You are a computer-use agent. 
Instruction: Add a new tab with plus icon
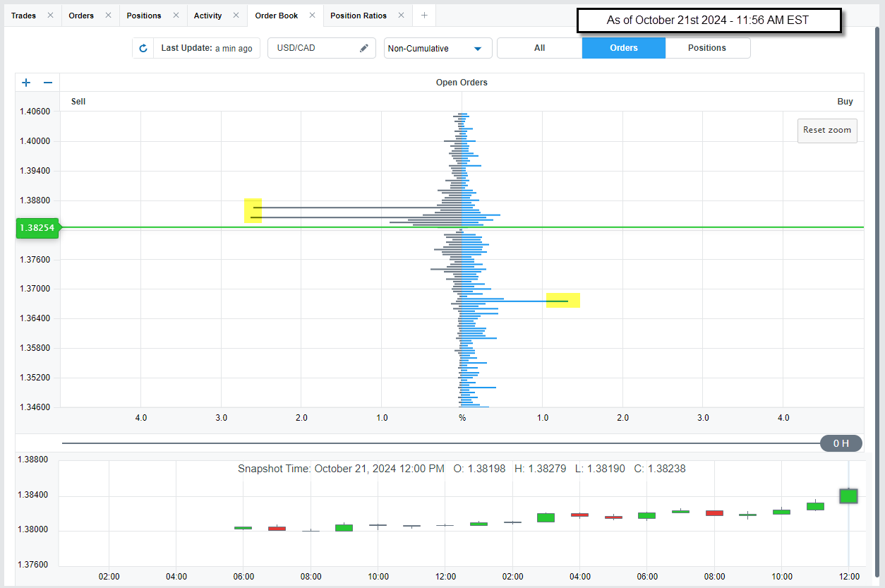pos(424,16)
